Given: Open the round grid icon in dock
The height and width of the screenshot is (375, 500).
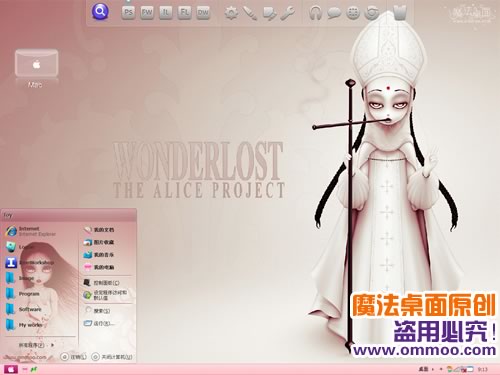Looking at the screenshot, I should coord(353,13).
